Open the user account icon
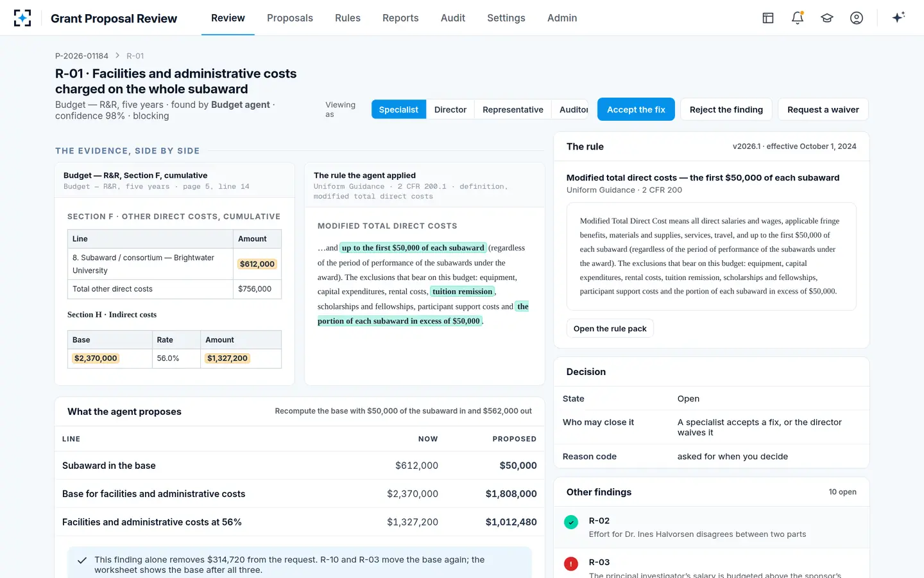The width and height of the screenshot is (924, 578). [857, 18]
